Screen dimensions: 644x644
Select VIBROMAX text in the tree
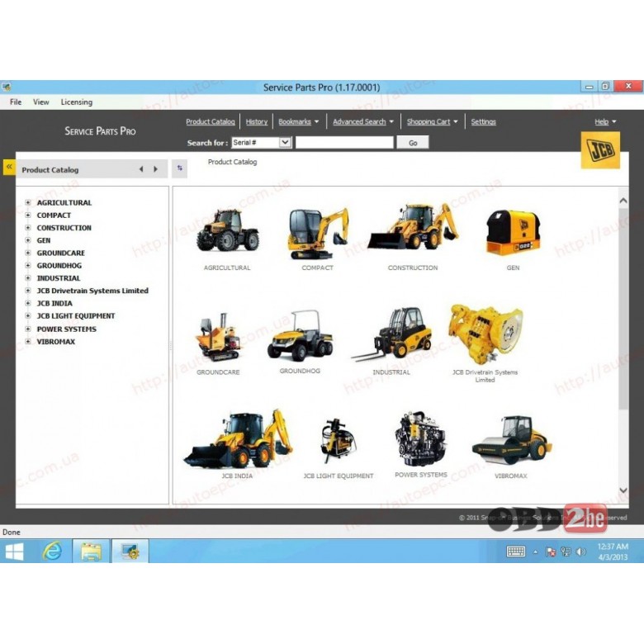[x=56, y=341]
